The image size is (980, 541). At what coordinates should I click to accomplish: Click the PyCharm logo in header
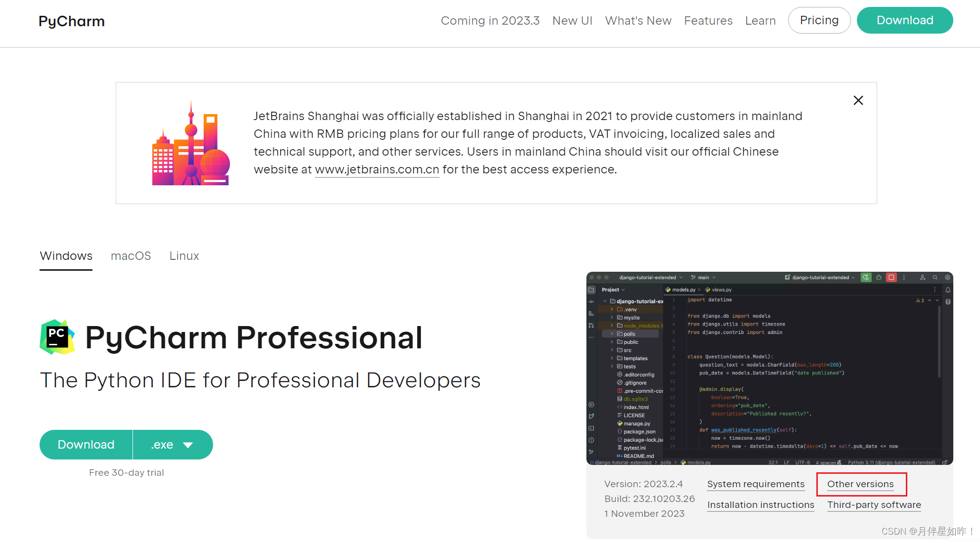pos(72,21)
